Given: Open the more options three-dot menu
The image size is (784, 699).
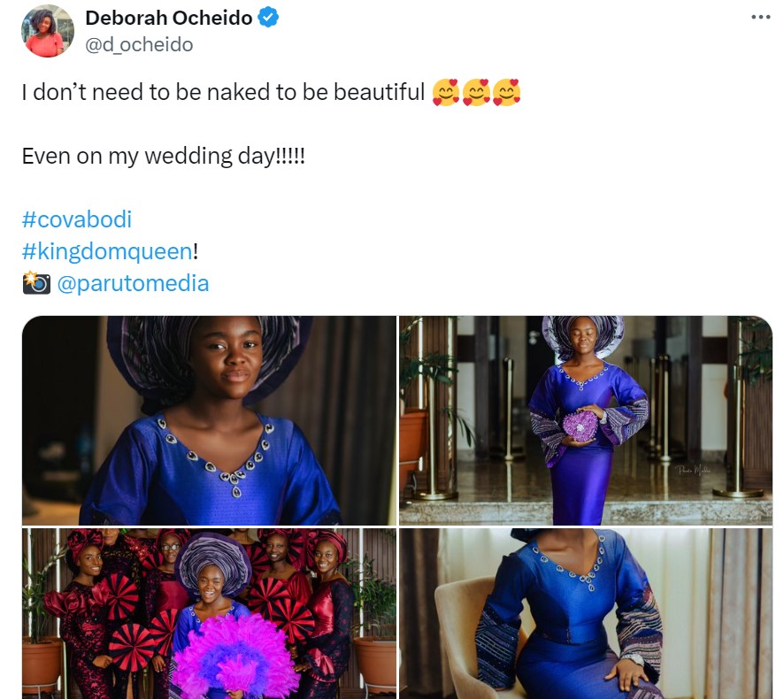Looking at the screenshot, I should coord(760,17).
